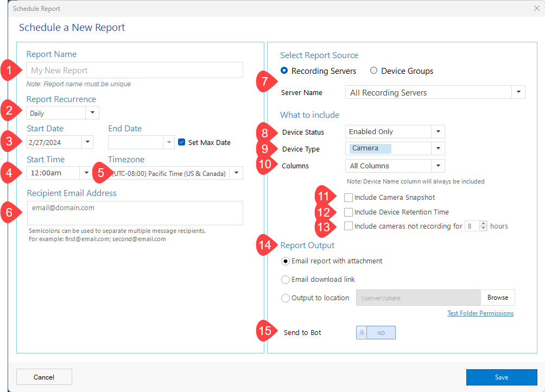The width and height of the screenshot is (545, 392).
Task: Click Save to schedule the report
Action: 501,377
